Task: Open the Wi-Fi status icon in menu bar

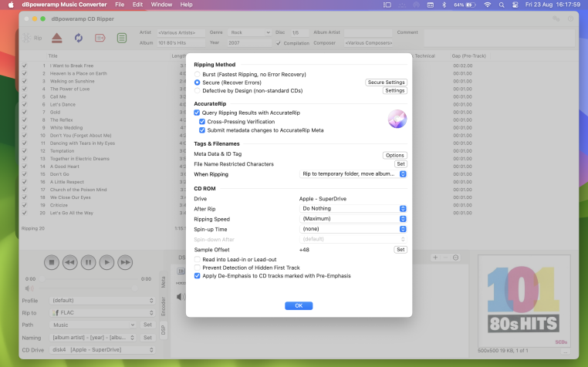Action: (487, 5)
